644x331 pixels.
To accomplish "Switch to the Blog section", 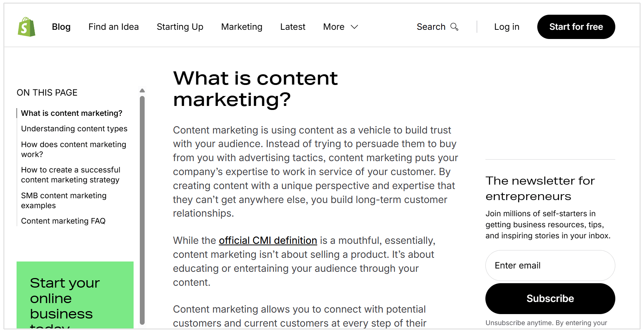I will click(61, 27).
